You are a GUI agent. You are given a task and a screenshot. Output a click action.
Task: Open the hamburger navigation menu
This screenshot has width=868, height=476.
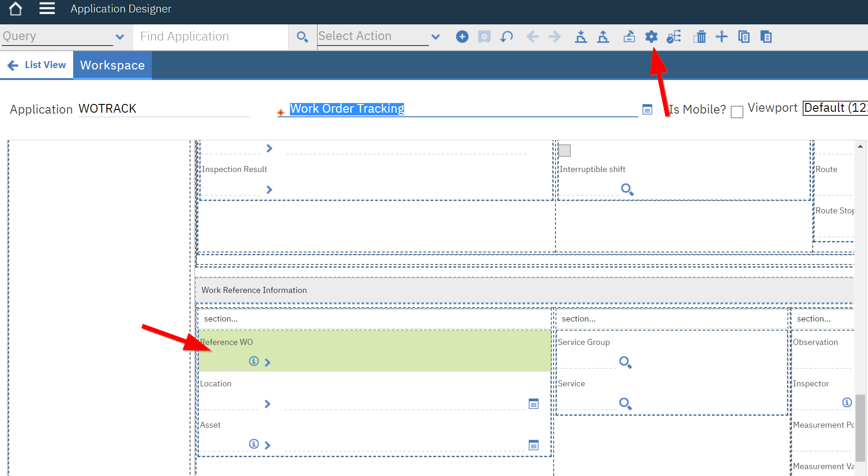47,9
